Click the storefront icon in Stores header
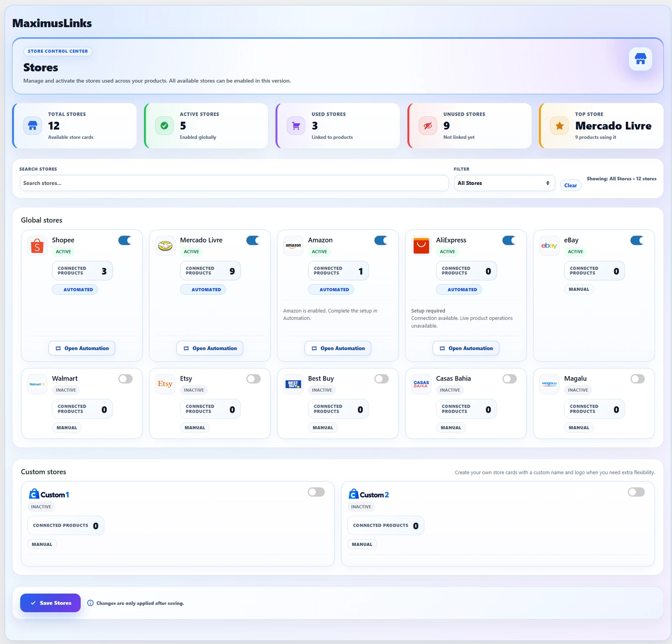 tap(640, 59)
